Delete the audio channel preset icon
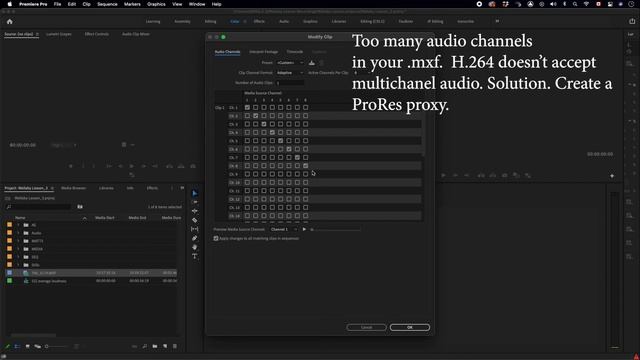The height and width of the screenshot is (360, 640). pos(322,63)
